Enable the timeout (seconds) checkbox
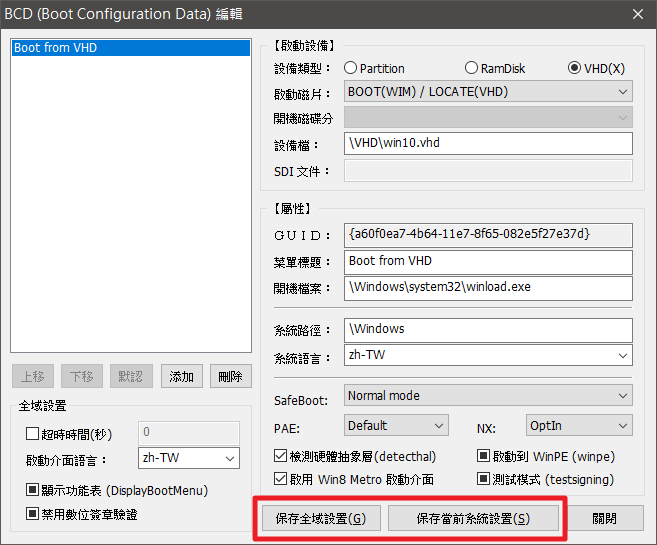The width and height of the screenshot is (657, 545). point(33,433)
